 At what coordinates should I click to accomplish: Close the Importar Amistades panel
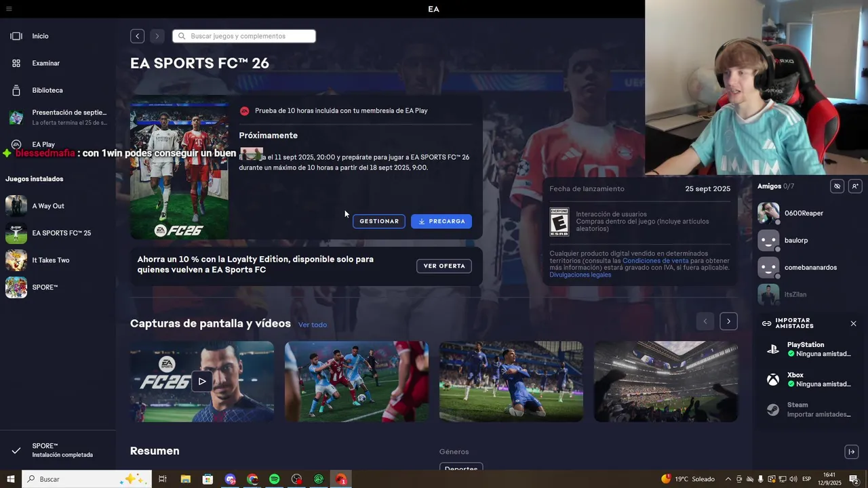(853, 323)
